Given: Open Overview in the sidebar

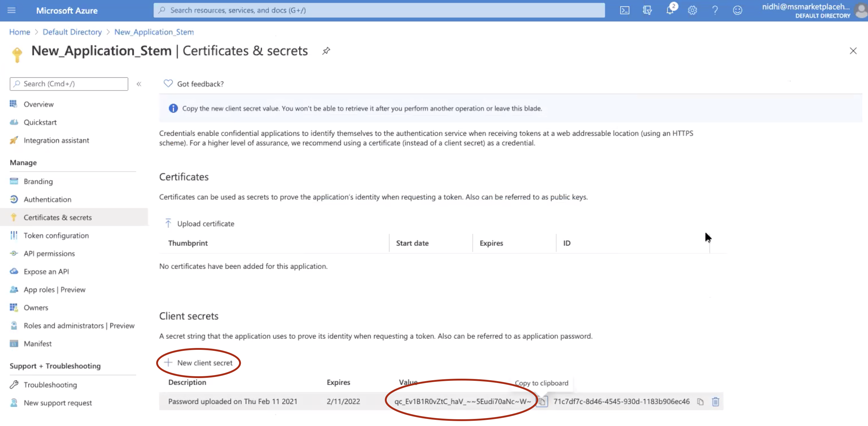Looking at the screenshot, I should tap(38, 104).
